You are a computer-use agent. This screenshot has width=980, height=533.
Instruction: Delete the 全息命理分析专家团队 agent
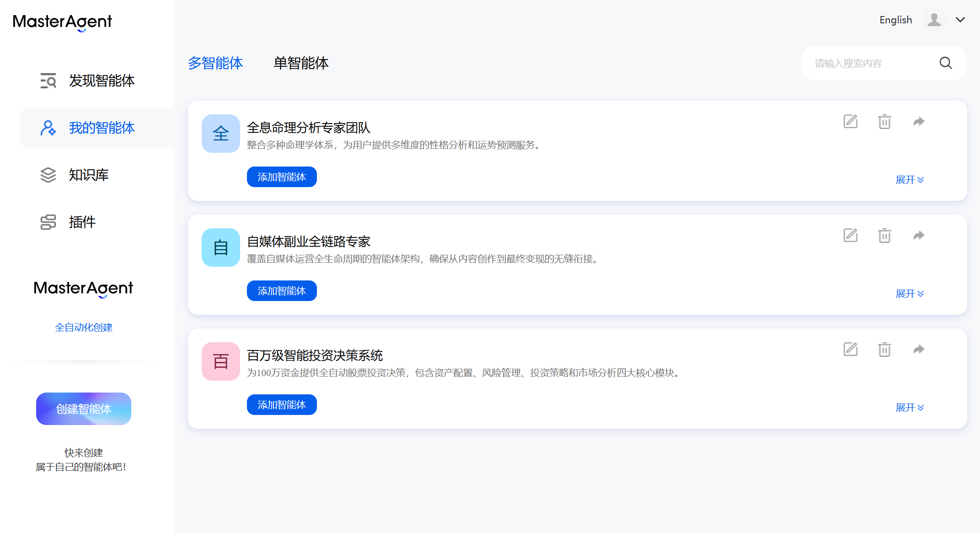pyautogui.click(x=884, y=122)
